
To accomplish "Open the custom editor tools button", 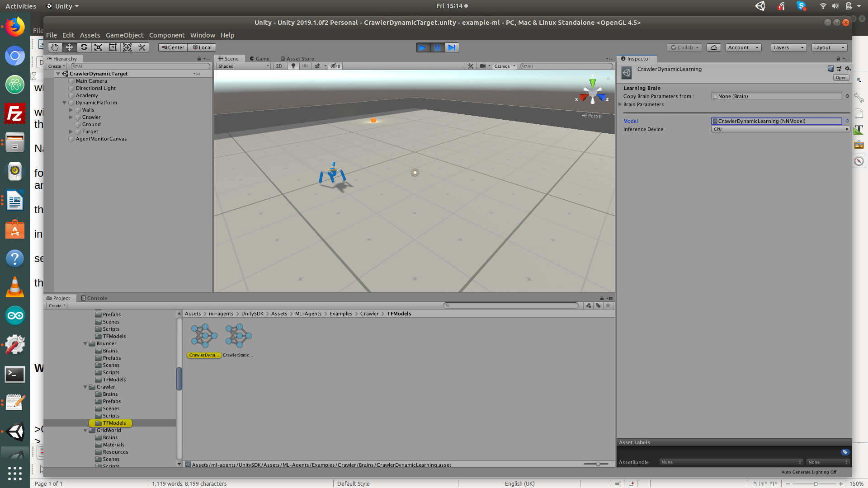I will point(142,47).
